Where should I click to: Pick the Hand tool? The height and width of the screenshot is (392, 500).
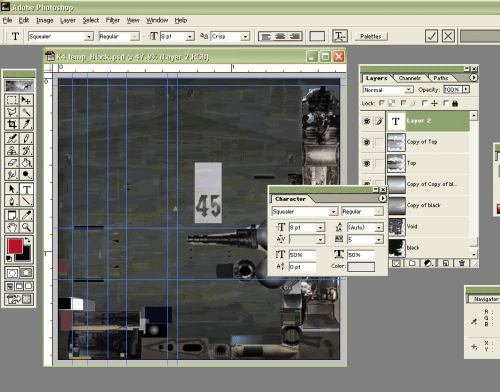click(12, 227)
